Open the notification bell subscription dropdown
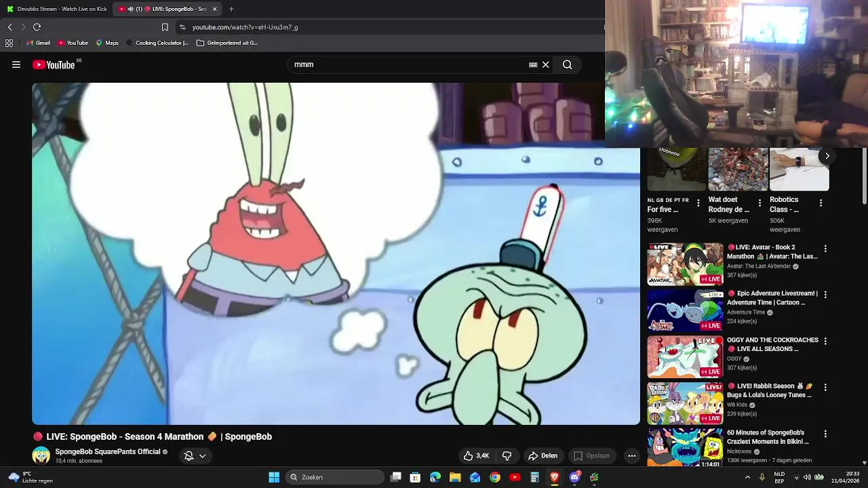 coord(195,456)
